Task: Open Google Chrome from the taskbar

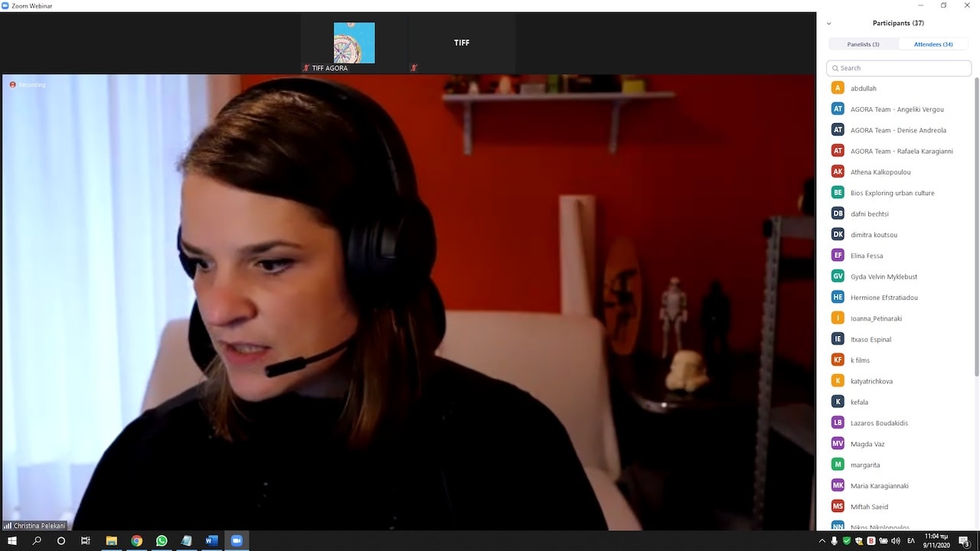Action: click(136, 541)
